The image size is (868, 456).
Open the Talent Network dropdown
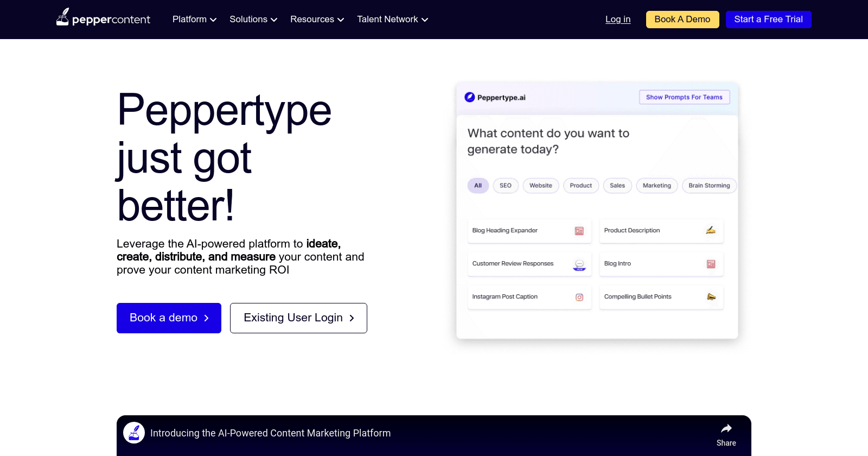[x=393, y=20]
